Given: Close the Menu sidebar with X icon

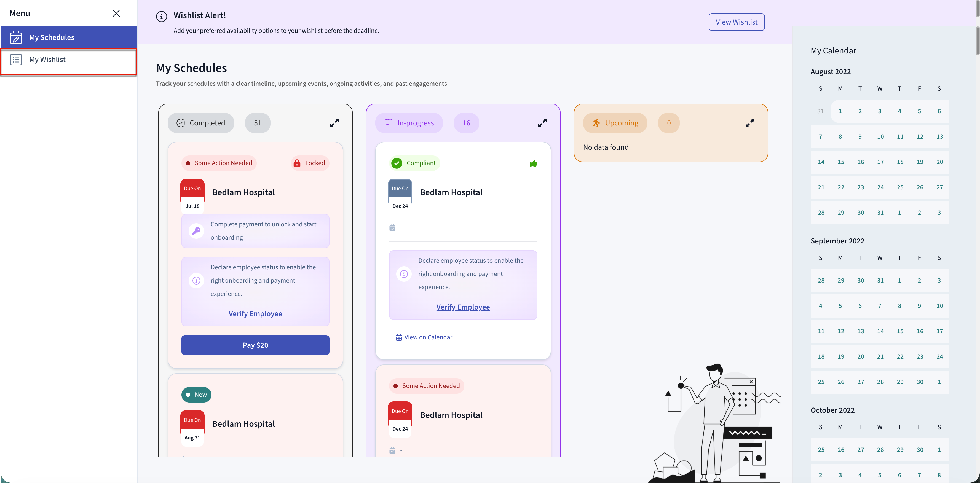Looking at the screenshot, I should (x=116, y=13).
